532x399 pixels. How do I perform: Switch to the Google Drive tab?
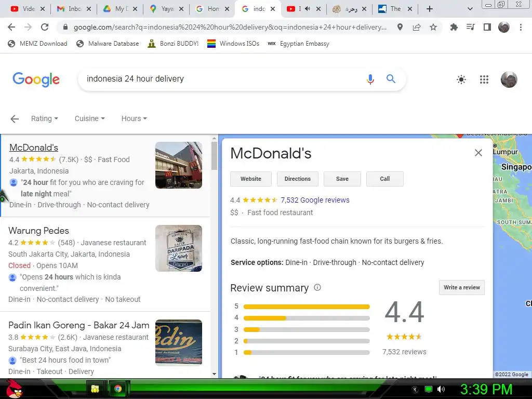point(120,9)
